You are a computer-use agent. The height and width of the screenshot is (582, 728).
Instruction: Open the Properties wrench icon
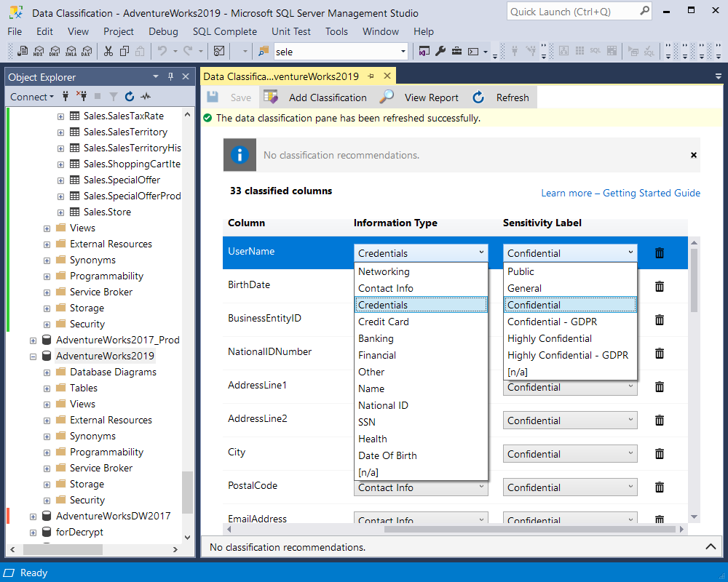[440, 51]
